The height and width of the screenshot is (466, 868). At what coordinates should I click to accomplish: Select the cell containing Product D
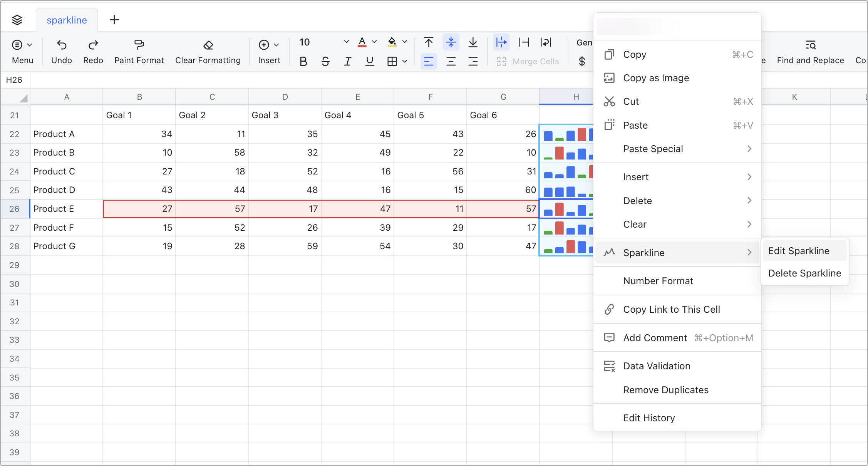(x=54, y=190)
